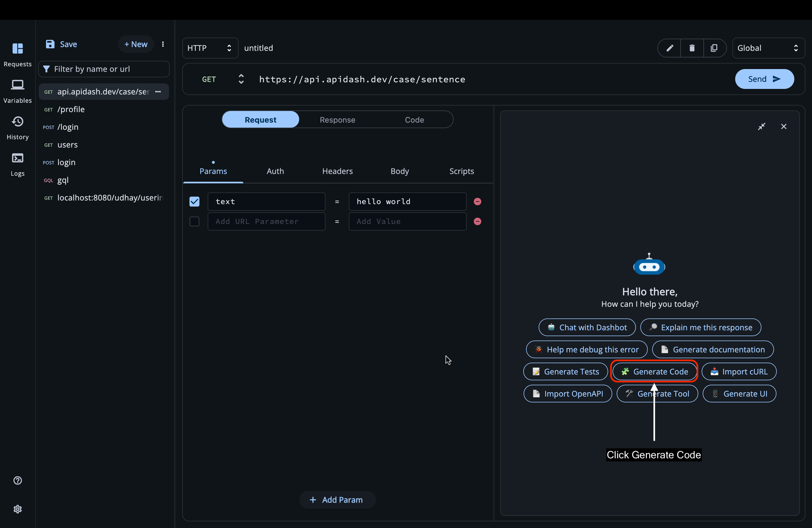Click the Send button
The height and width of the screenshot is (528, 812).
pyautogui.click(x=764, y=79)
